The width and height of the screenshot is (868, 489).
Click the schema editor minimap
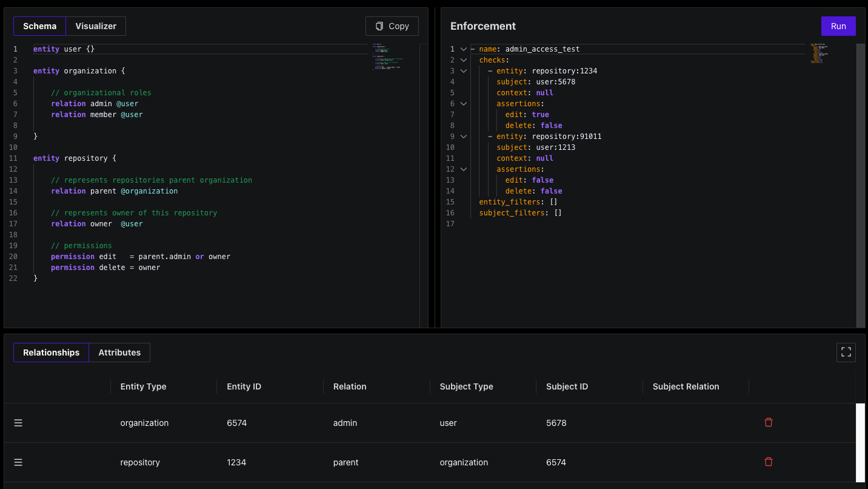(x=387, y=58)
